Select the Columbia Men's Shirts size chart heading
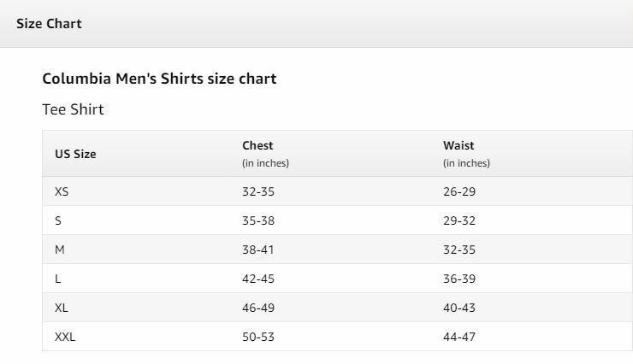 [159, 79]
